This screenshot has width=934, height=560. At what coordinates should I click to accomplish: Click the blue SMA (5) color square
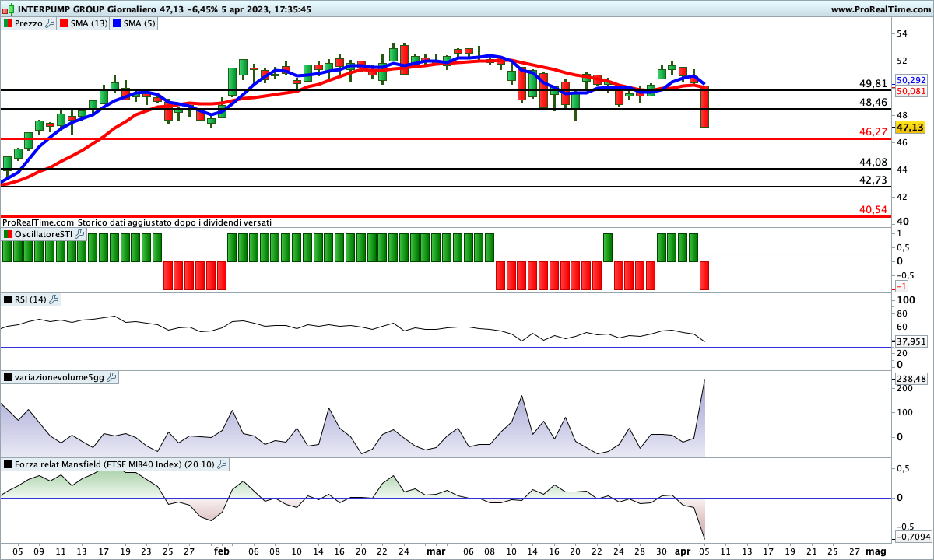point(118,23)
